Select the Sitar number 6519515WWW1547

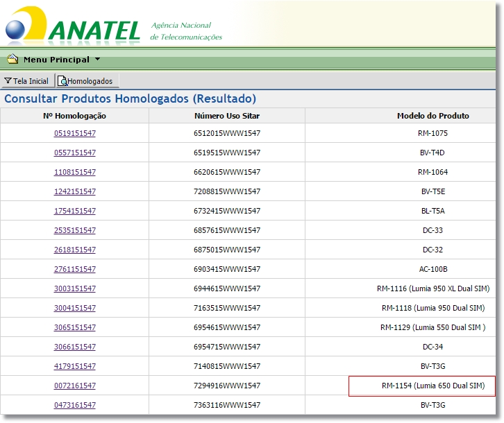tap(227, 153)
